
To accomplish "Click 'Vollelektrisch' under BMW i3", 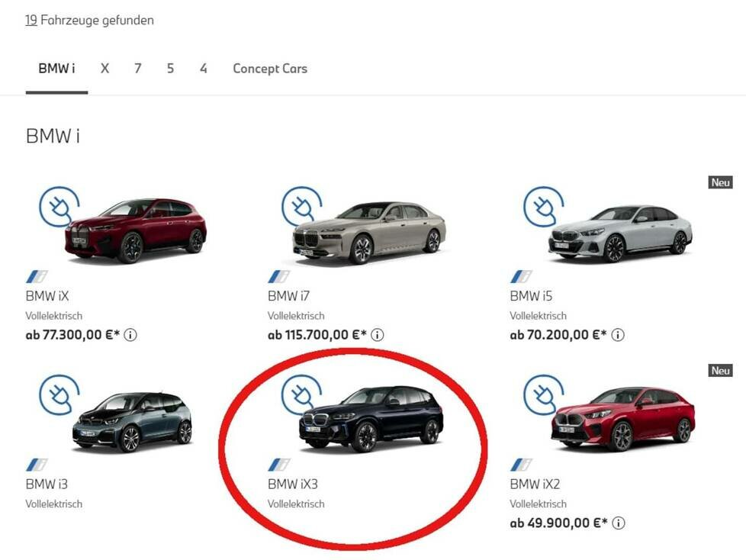I will [x=53, y=504].
